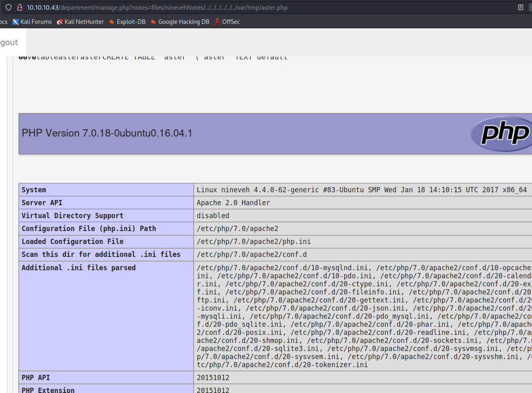Select /etc/php/7.0/apache2/php.ini value

254,242
